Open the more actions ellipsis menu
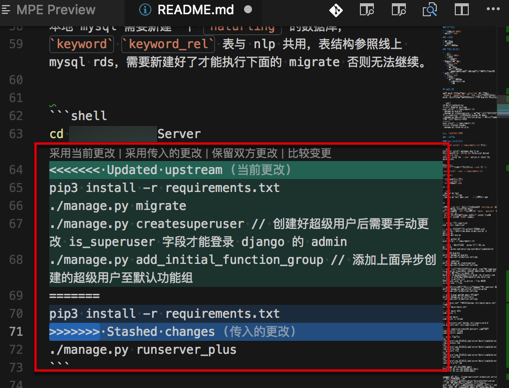 pos(493,9)
